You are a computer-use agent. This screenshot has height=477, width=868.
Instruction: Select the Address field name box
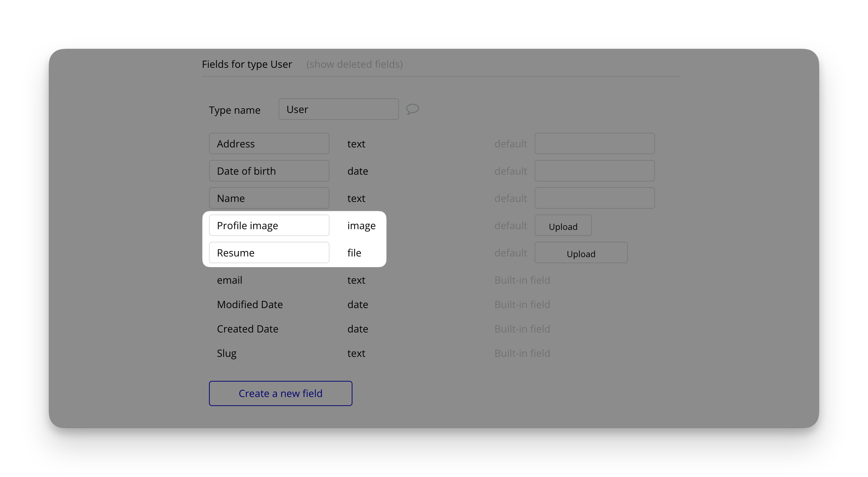269,144
